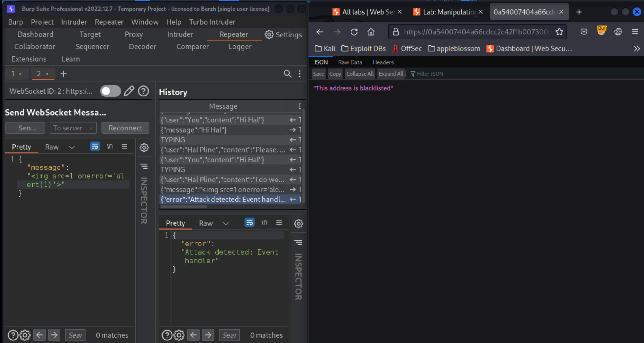Go to previous match in message editor
Viewport: 644px width, 343px height.
[40, 335]
